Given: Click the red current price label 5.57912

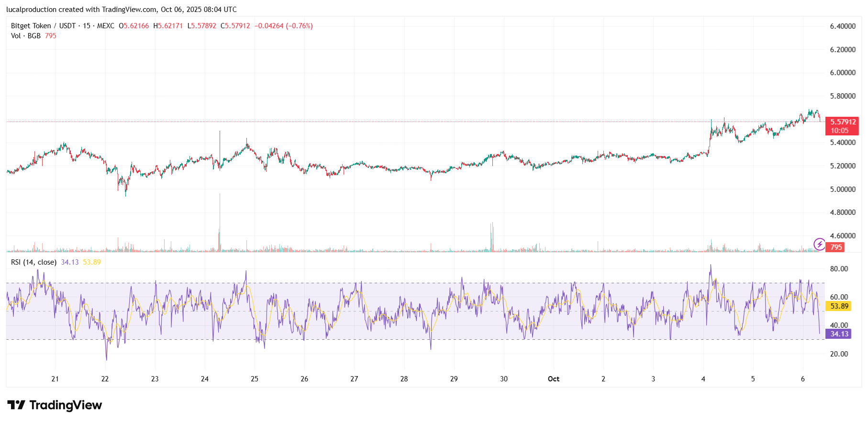Looking at the screenshot, I should click(842, 122).
